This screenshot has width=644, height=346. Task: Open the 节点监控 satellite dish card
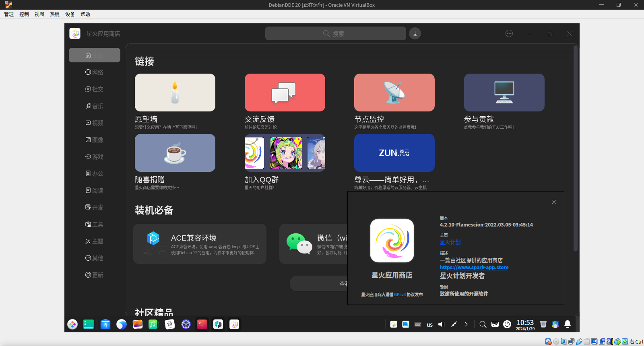[394, 93]
